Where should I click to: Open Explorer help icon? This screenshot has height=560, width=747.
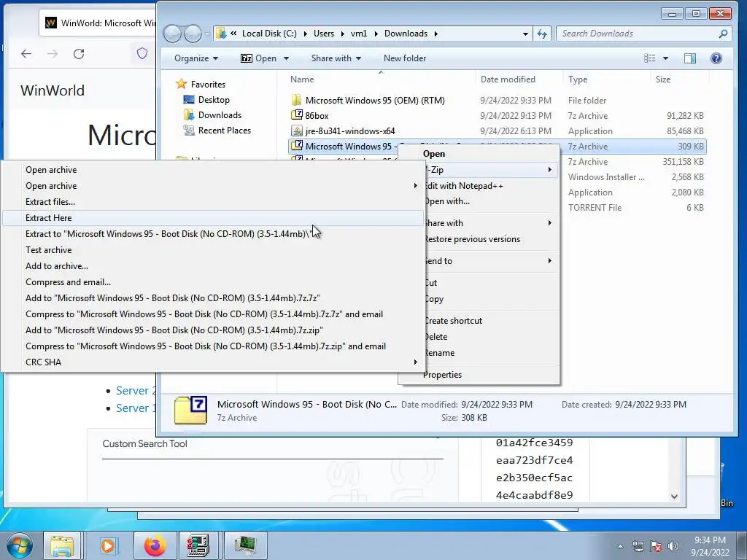(x=716, y=58)
